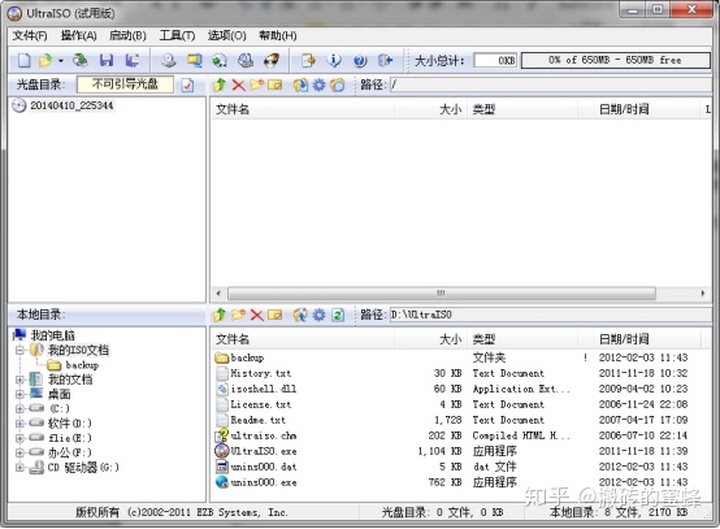Click the disc properties icon beside 不可引导光盘

(187, 85)
